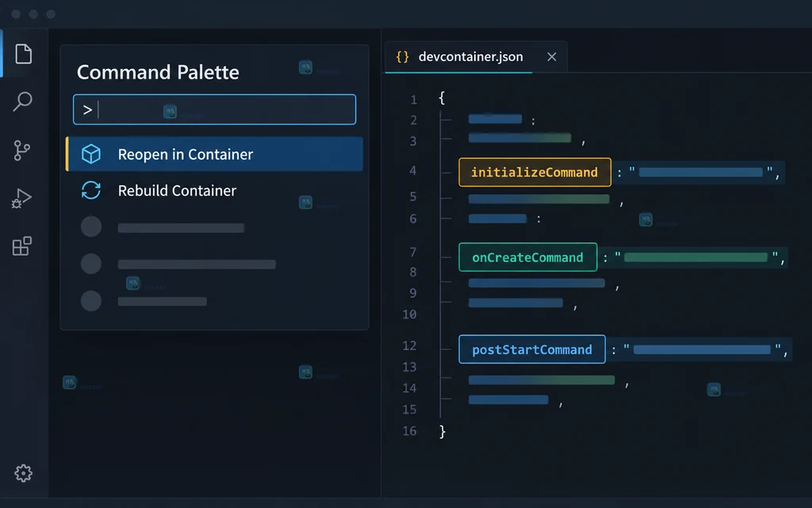Click the postStartCommand key
This screenshot has width=812, height=508.
pyautogui.click(x=532, y=349)
